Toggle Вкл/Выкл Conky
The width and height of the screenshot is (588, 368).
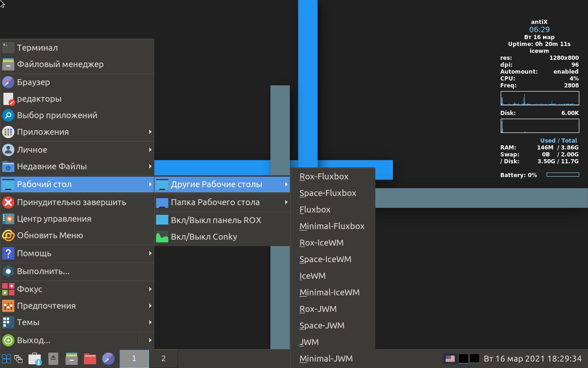[222, 237]
